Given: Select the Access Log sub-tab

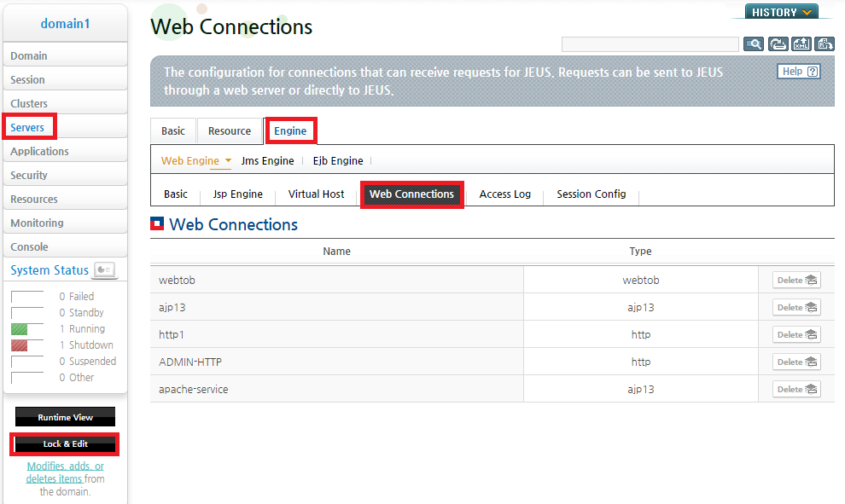Looking at the screenshot, I should point(505,194).
